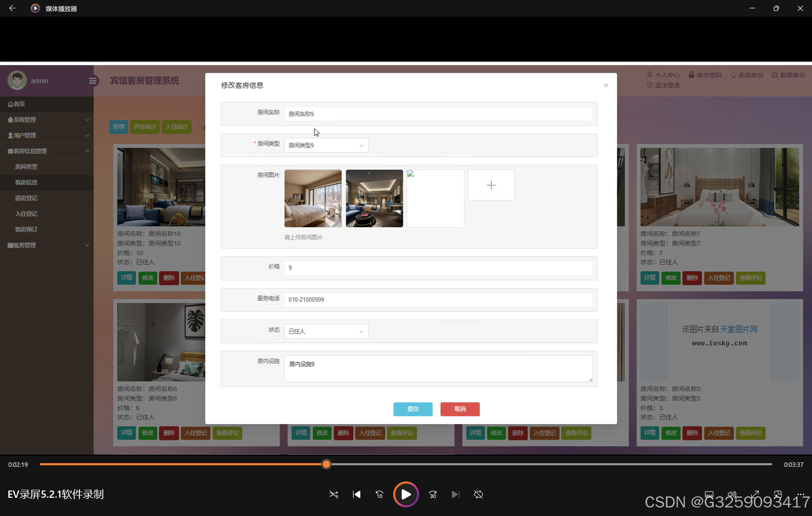Enter full screen with expand arrow icon

pyautogui.click(x=755, y=494)
